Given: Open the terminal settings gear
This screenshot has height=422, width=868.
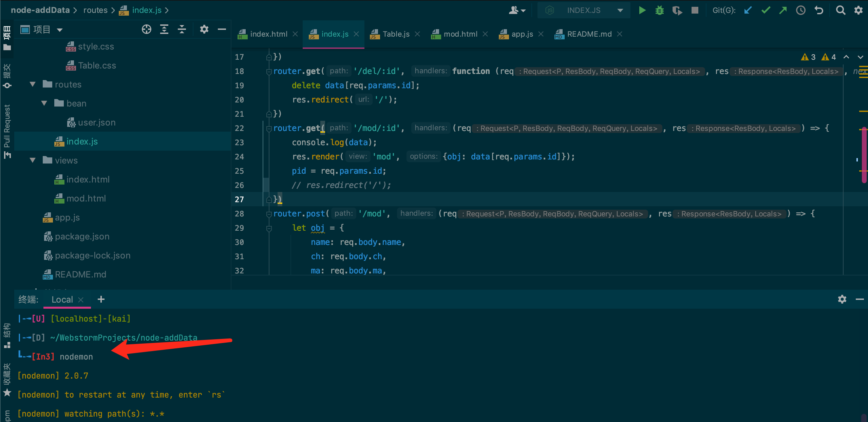Looking at the screenshot, I should pos(843,299).
